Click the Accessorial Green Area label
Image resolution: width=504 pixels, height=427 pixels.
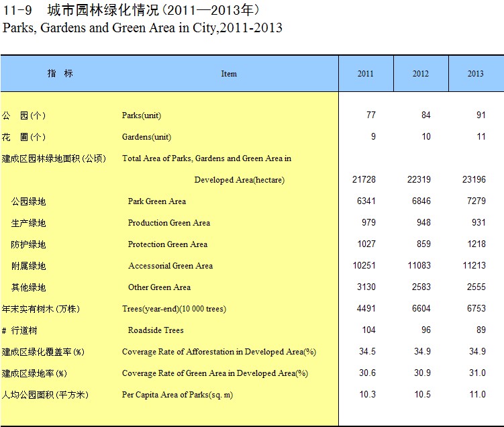[x=170, y=266]
